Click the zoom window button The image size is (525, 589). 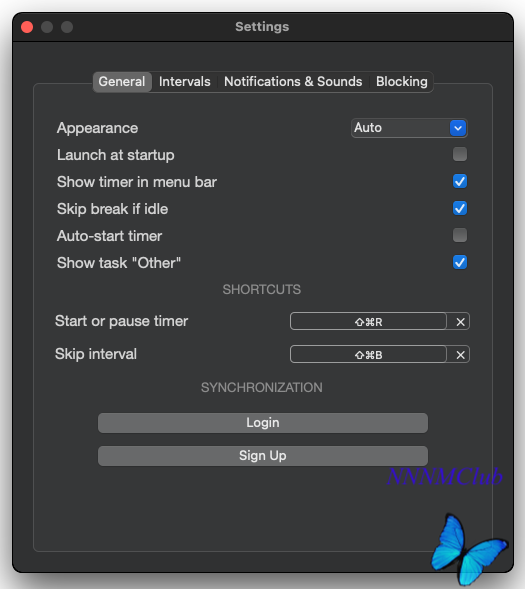pos(67,27)
